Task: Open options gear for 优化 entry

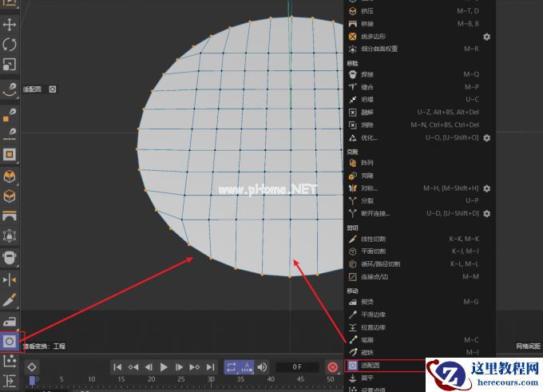Action: point(486,138)
